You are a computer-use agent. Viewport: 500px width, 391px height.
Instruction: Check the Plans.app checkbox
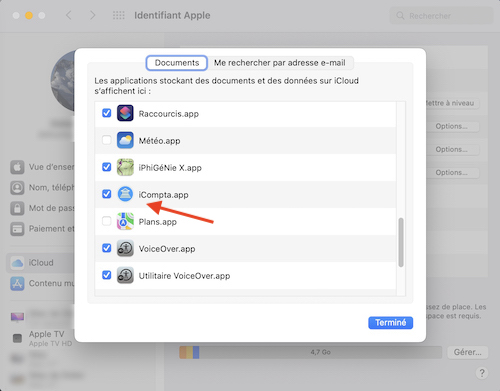[107, 221]
